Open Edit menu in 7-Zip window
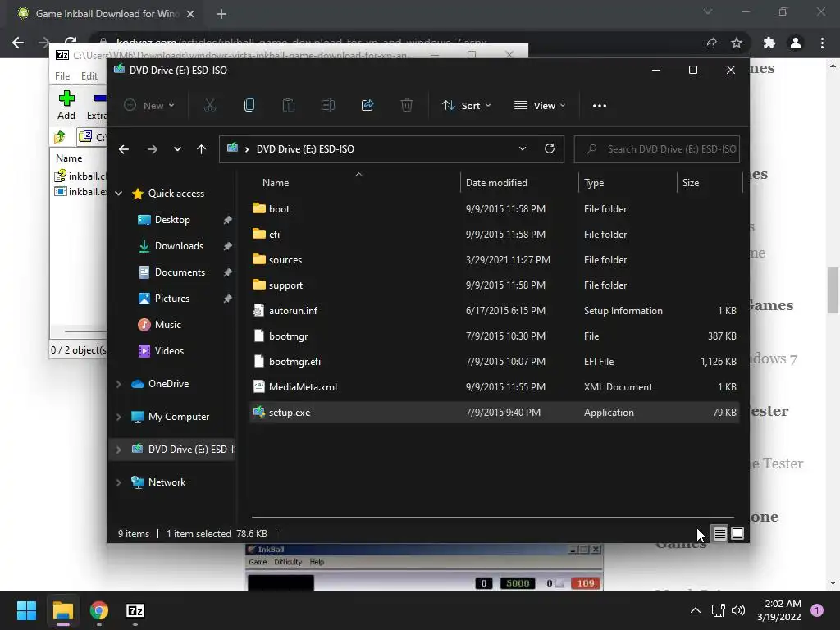Screen dimensions: 840x630 (89, 76)
